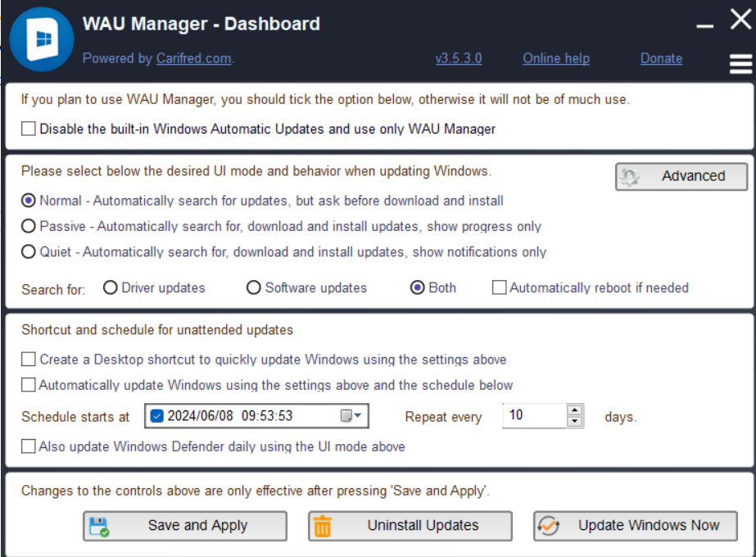Click the WAU Manager logo icon
The image size is (756, 557).
pyautogui.click(x=39, y=38)
